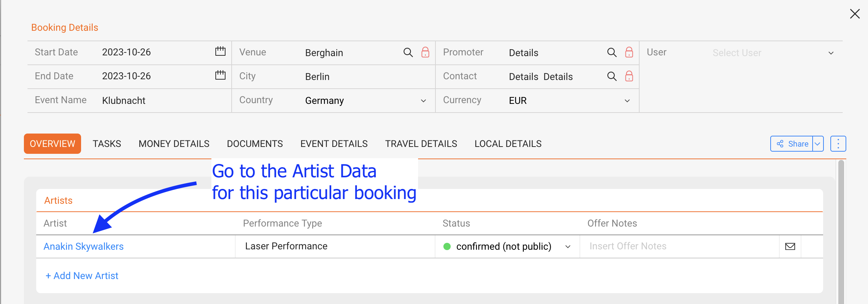Click the envelope icon in the Anakin Skywalkers row
This screenshot has height=304, width=868.
(790, 246)
